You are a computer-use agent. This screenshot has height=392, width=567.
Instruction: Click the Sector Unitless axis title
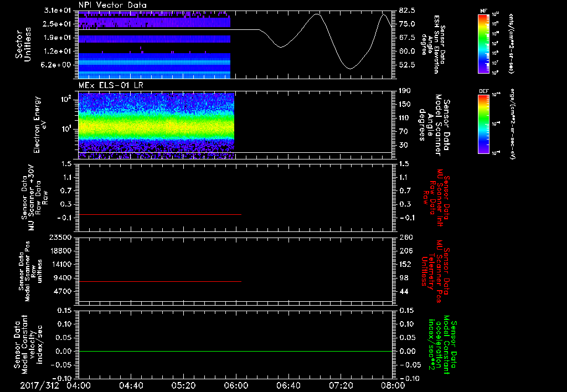[x=23, y=44]
